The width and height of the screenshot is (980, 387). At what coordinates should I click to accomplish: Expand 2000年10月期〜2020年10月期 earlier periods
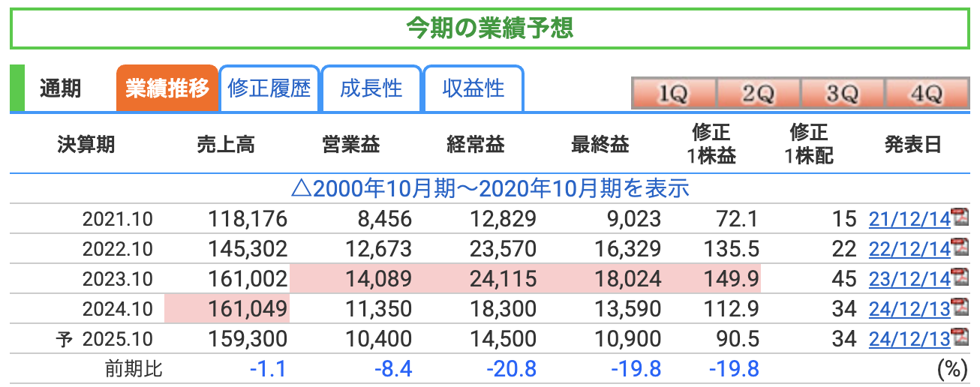point(489,188)
